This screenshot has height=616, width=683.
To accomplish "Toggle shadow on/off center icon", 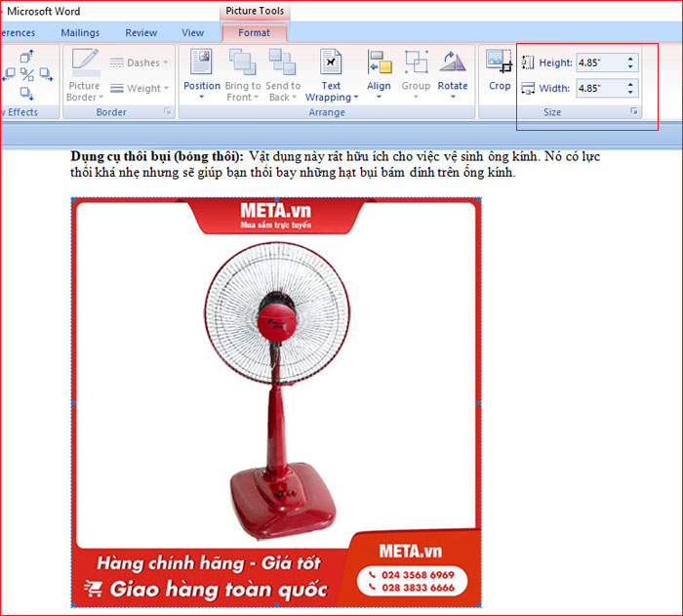I will pos(27,74).
